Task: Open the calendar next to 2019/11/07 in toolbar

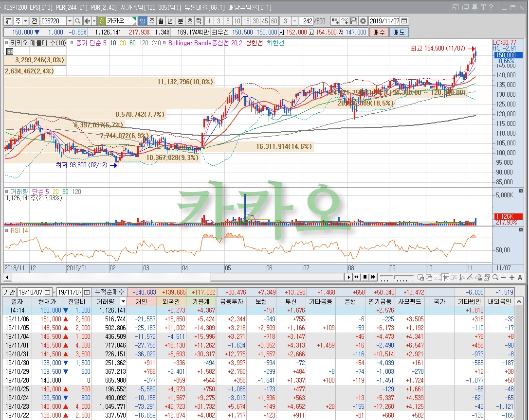Action: [404, 21]
